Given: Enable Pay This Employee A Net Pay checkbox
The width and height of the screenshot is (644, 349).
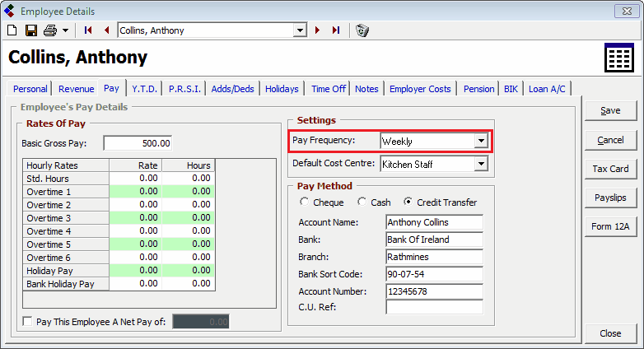Looking at the screenshot, I should point(29,322).
